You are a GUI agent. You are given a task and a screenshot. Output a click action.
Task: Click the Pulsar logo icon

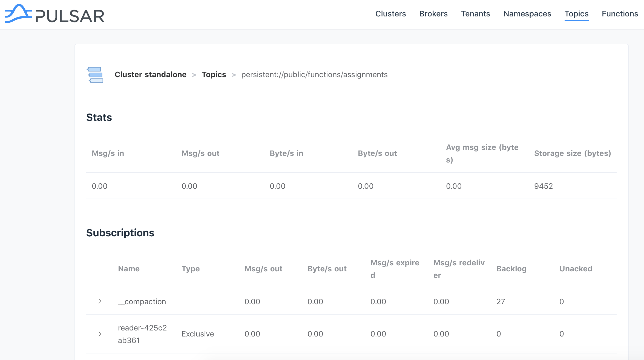click(x=18, y=14)
